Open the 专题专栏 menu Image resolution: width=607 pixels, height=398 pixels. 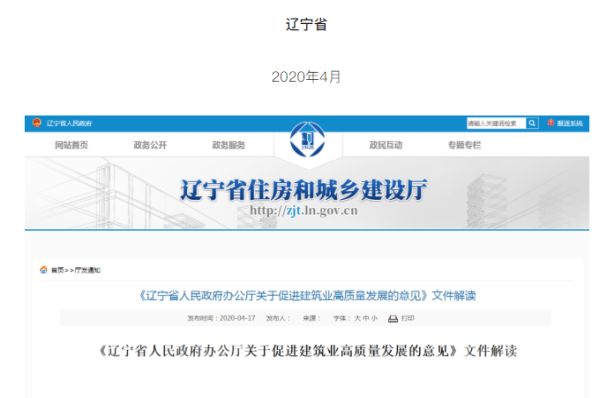[x=465, y=145]
